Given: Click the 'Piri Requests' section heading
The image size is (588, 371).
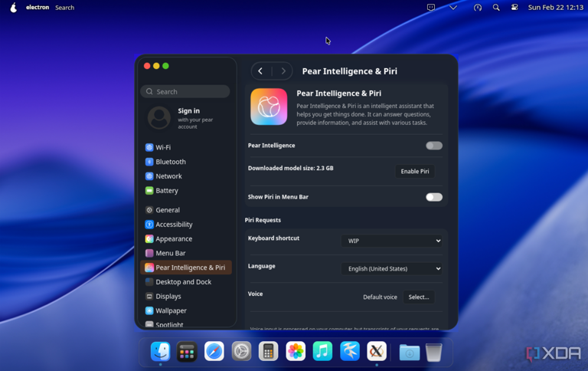Looking at the screenshot, I should pyautogui.click(x=263, y=220).
